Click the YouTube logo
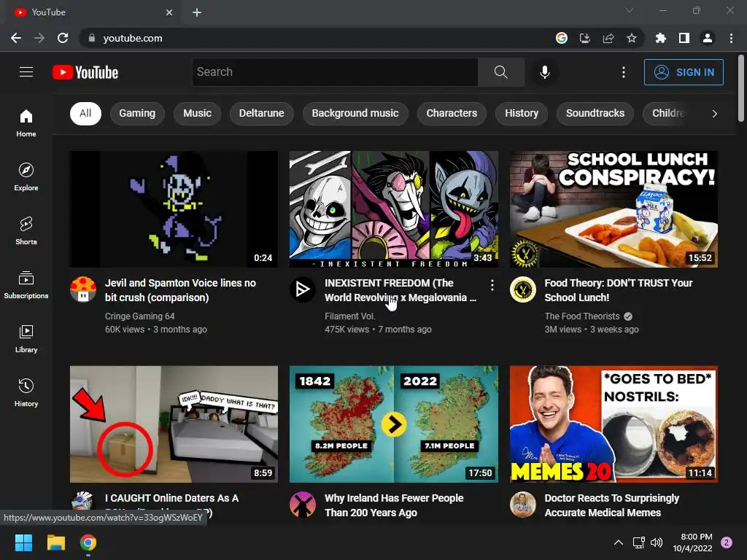This screenshot has width=747, height=560. coord(85,72)
